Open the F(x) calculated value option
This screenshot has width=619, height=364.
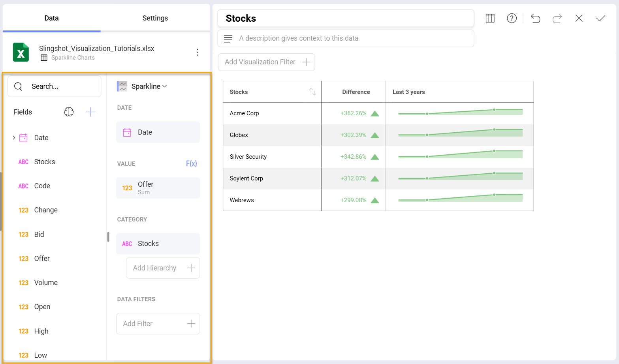tap(191, 163)
